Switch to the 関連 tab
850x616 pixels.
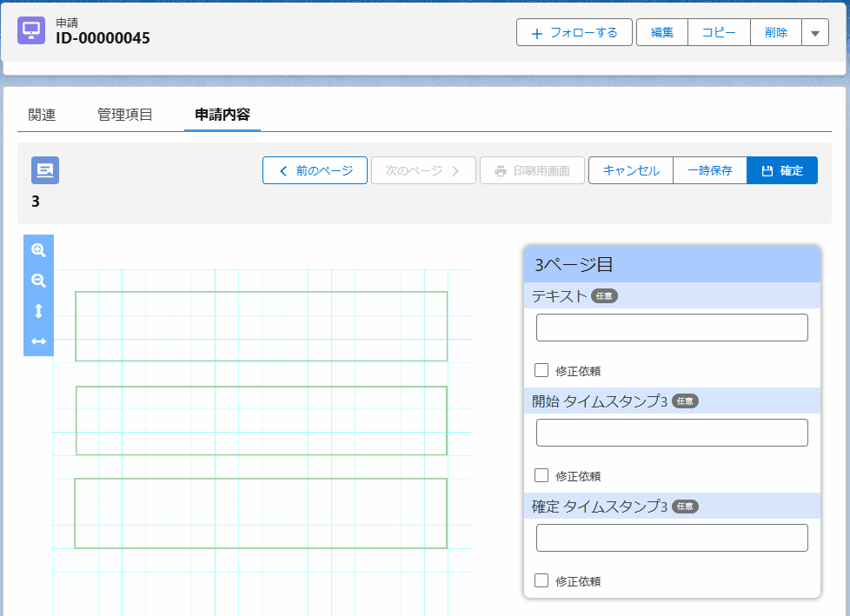[42, 115]
